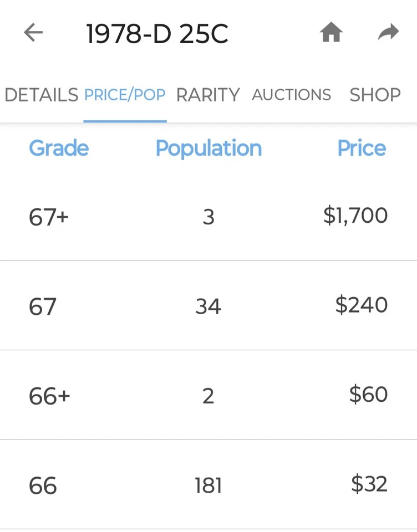This screenshot has height=532, width=417.
Task: Click the $1,700 price value
Action: pyautogui.click(x=355, y=216)
